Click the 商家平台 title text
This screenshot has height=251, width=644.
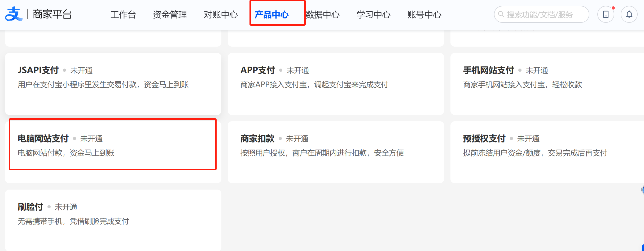click(x=52, y=14)
